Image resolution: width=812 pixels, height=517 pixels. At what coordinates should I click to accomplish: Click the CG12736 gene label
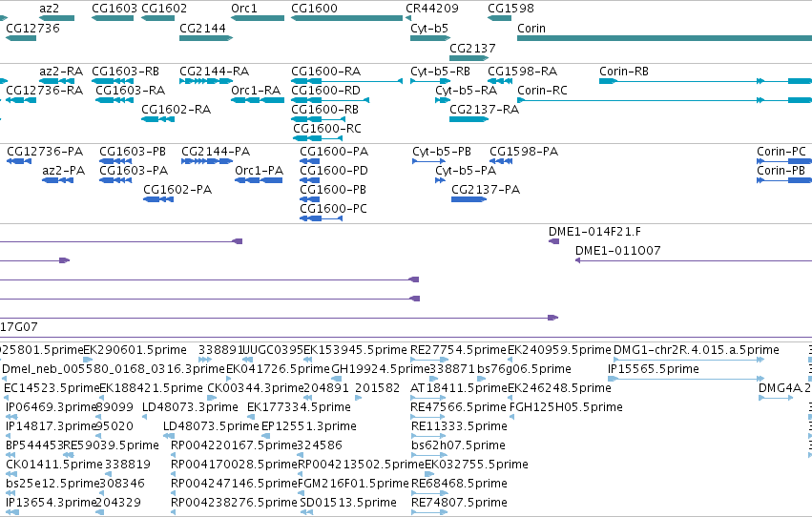click(x=32, y=29)
